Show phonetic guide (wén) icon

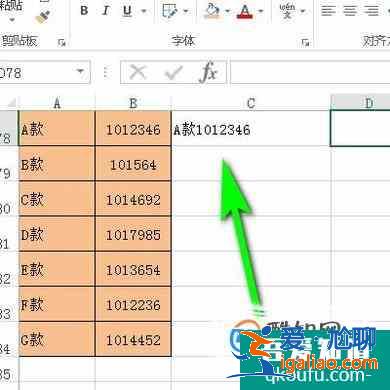pos(287,11)
